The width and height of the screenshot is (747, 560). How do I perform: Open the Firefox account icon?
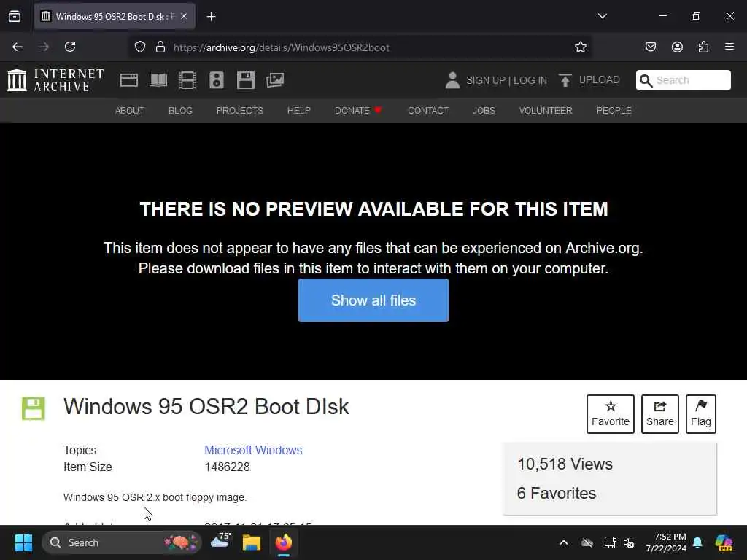coord(677,47)
